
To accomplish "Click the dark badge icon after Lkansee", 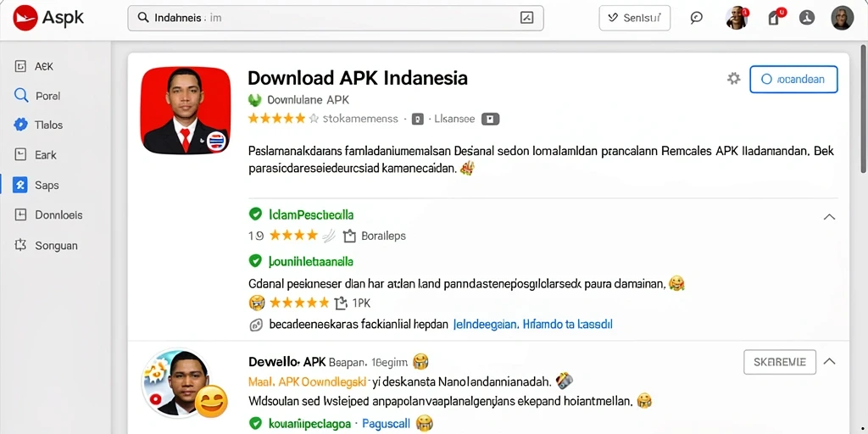I will 491,119.
